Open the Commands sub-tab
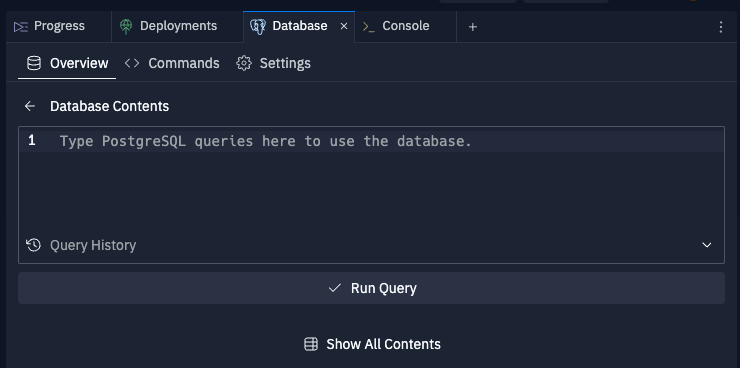The height and width of the screenshot is (368, 740). [x=172, y=63]
